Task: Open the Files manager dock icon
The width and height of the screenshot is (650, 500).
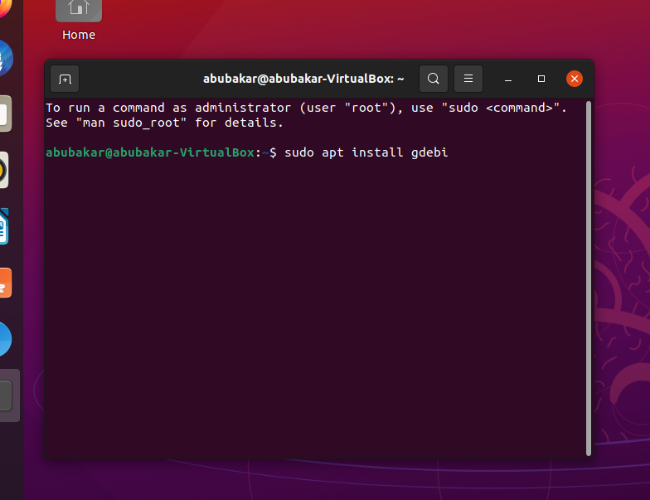Action: [x=4, y=114]
